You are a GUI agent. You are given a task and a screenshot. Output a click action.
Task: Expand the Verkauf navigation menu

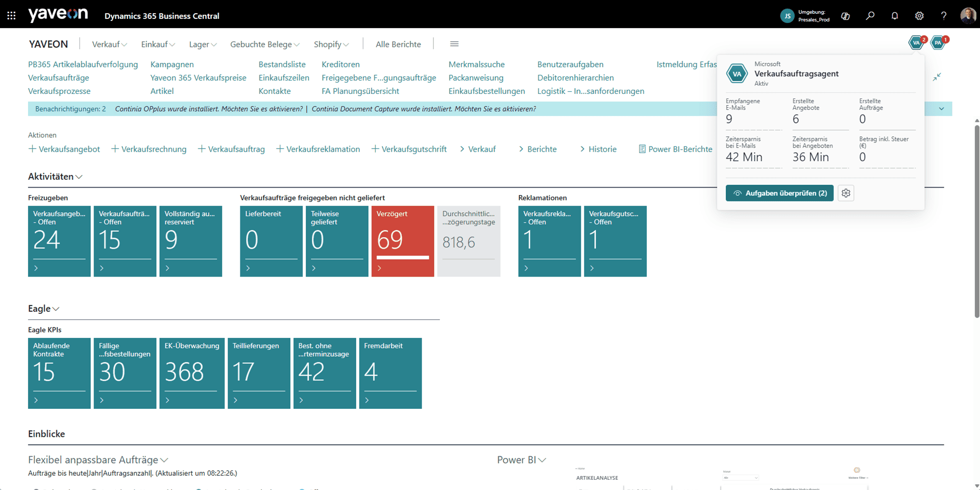coord(109,44)
